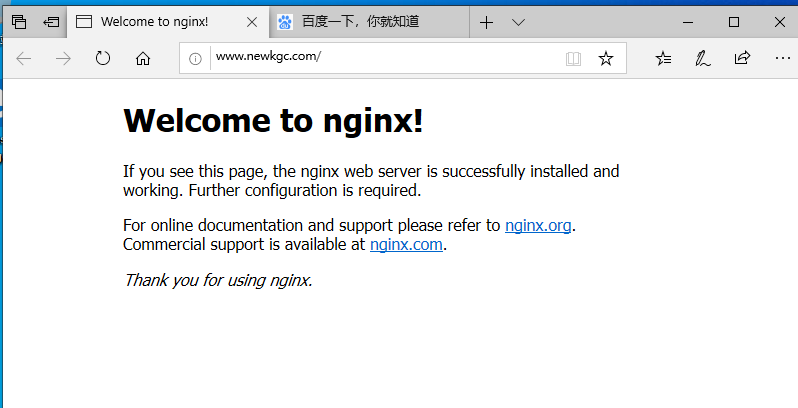Open a new tab with the plus button
Screen dimensions: 798x408
click(487, 22)
